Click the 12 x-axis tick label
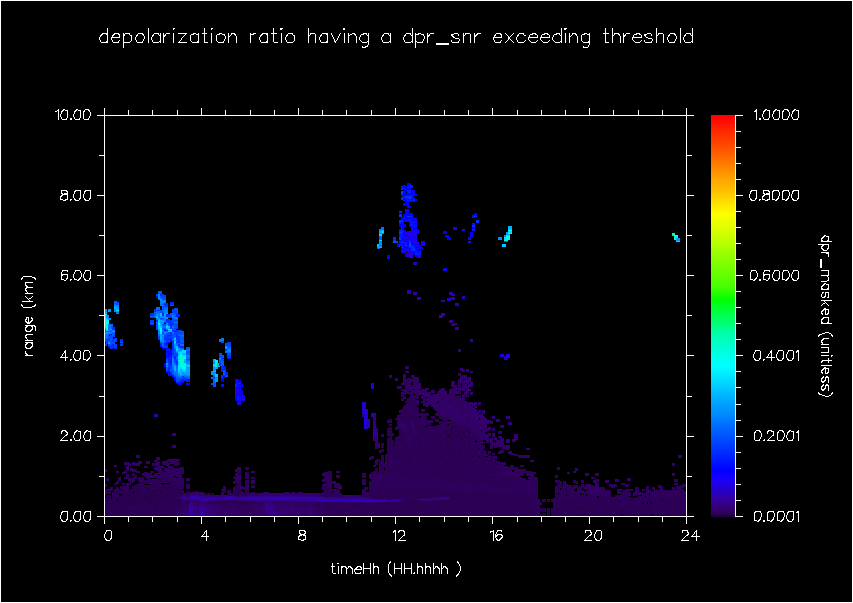This screenshot has width=853, height=603. (399, 536)
